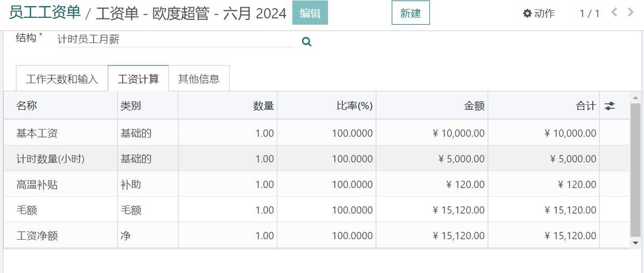Open the 动作 gear menu
Image resolution: width=644 pixels, height=273 pixels.
pos(538,13)
